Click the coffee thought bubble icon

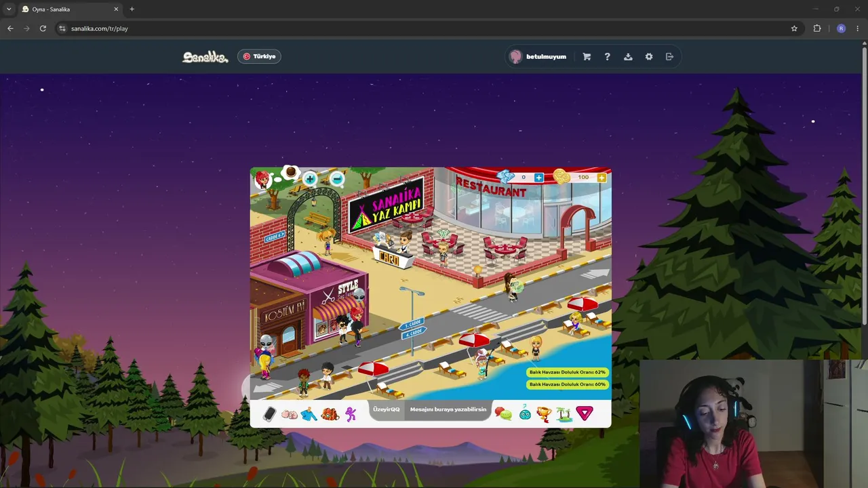[291, 173]
